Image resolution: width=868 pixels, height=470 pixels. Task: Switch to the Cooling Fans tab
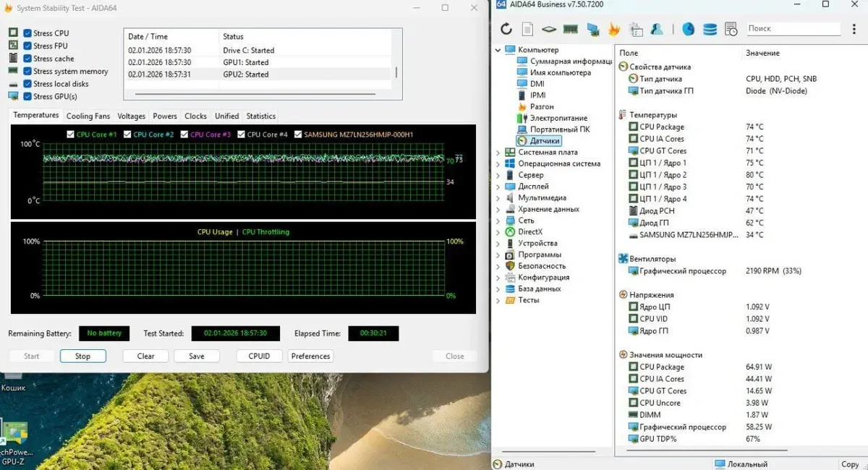click(88, 116)
